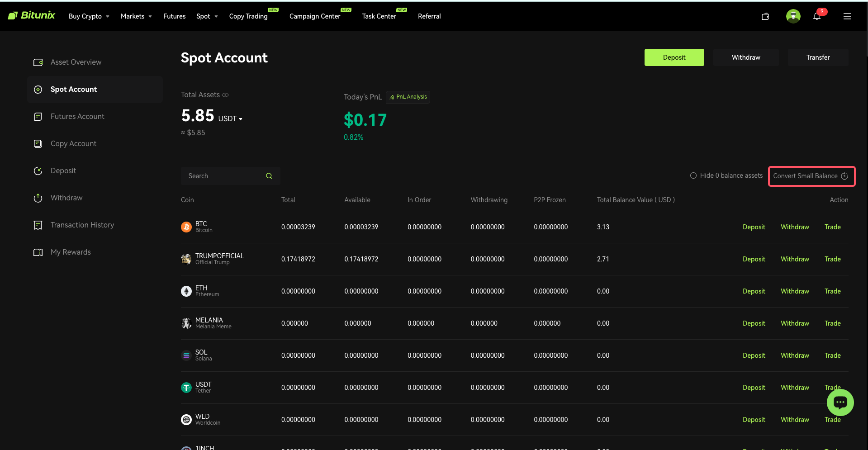Click the top Withdraw button
This screenshot has height=450, width=868.
click(x=746, y=57)
